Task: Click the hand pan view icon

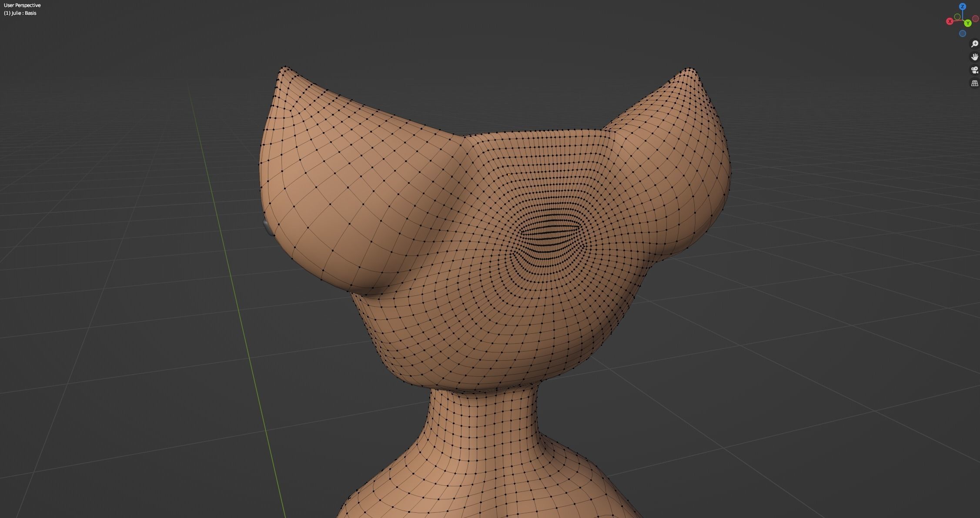Action: point(975,57)
